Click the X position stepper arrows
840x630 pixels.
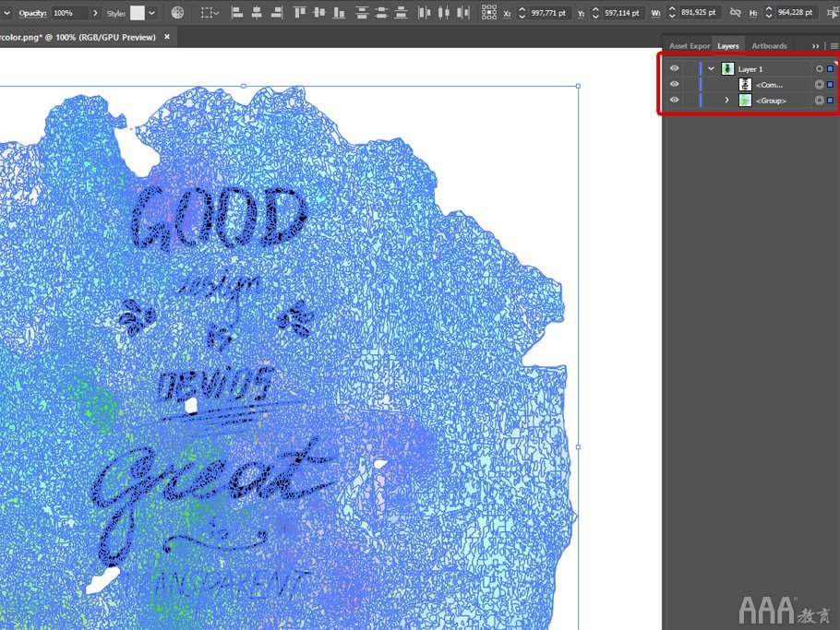pos(522,13)
